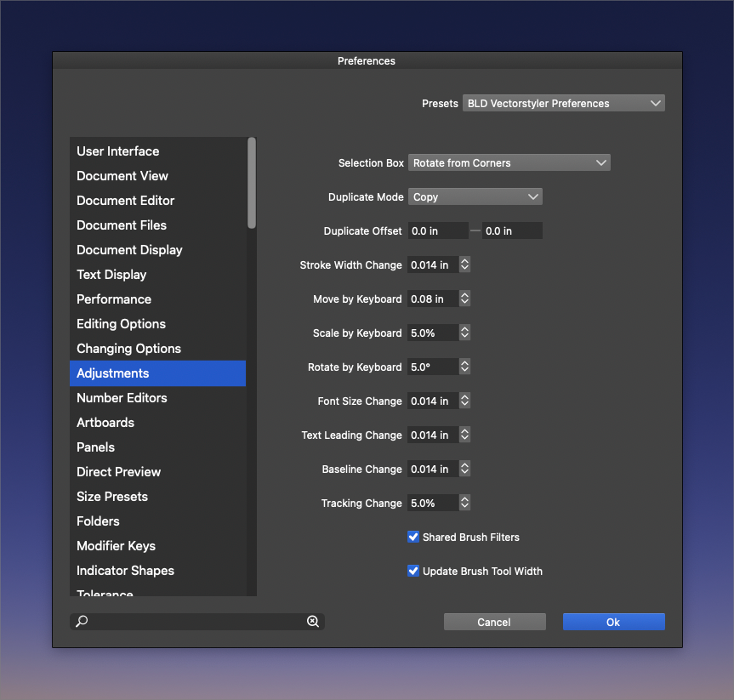
Task: Click the category list scrollbar thumb
Action: click(x=252, y=182)
